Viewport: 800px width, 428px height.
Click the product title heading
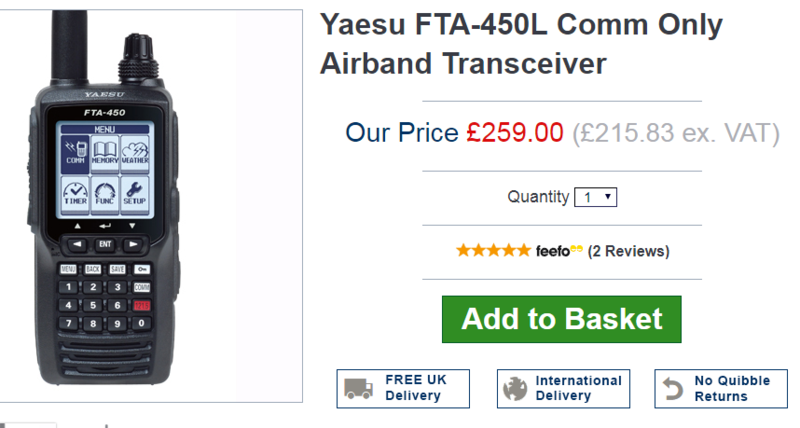[521, 44]
